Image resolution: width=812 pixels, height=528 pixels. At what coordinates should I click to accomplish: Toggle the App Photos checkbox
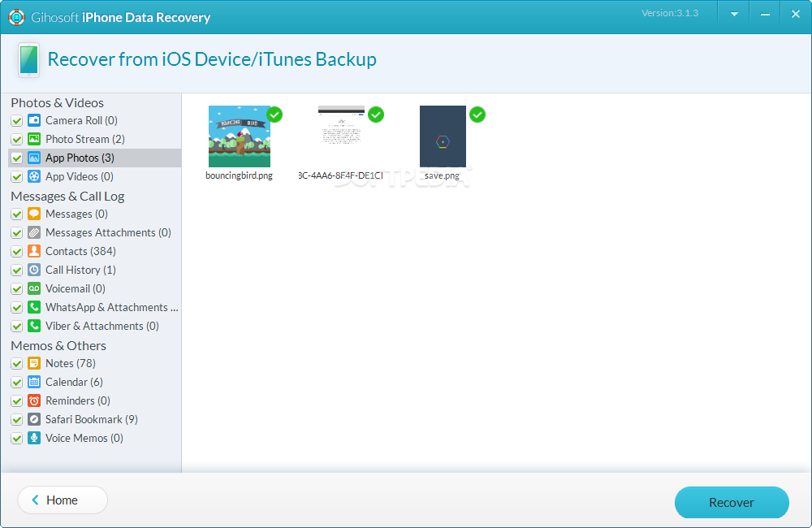point(16,158)
